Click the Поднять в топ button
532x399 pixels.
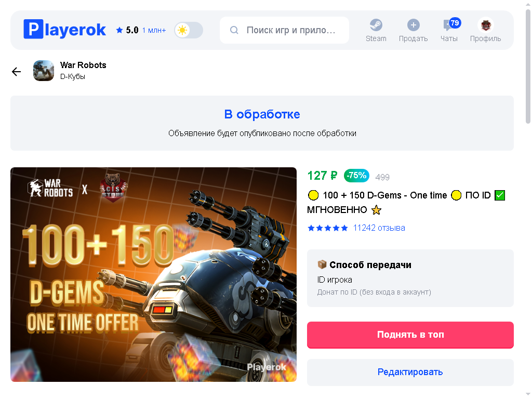click(410, 335)
